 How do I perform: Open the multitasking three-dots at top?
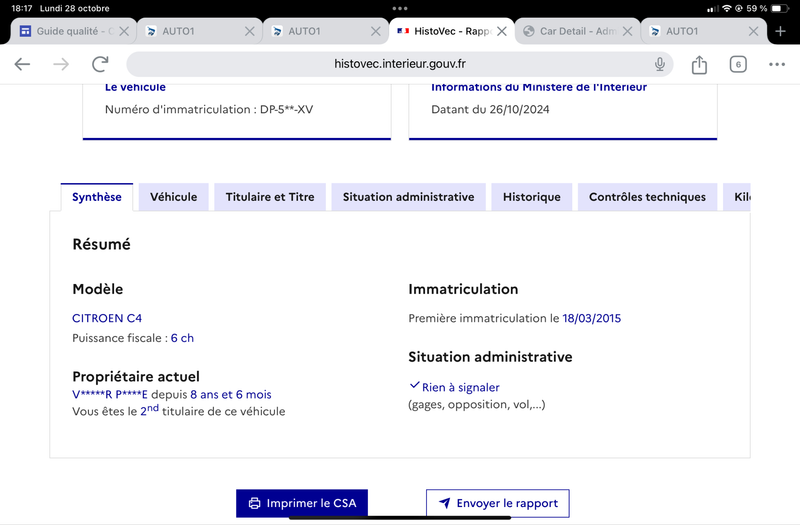400,8
